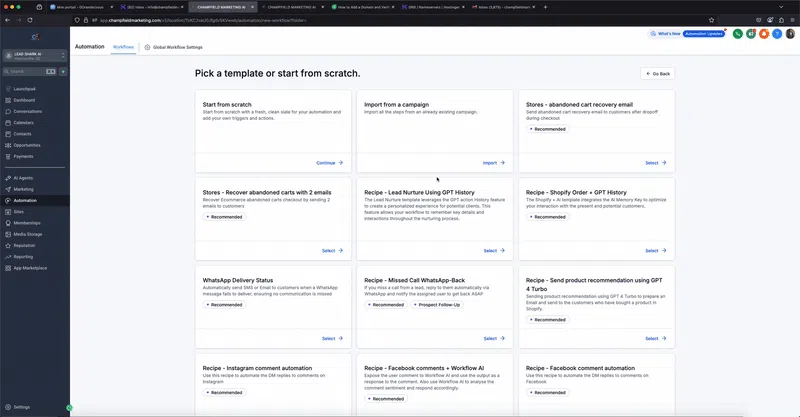
Task: Bookmark page with the star icon
Action: point(711,20)
